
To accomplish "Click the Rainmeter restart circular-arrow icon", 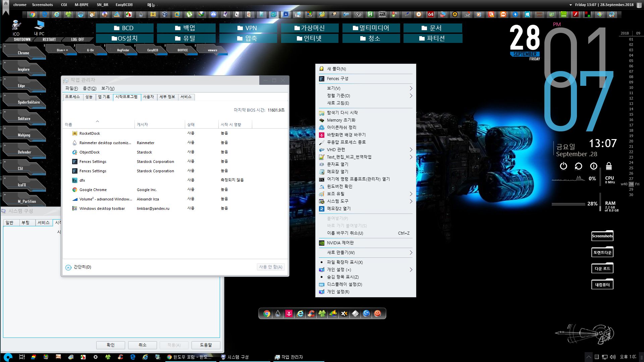I will [x=578, y=166].
